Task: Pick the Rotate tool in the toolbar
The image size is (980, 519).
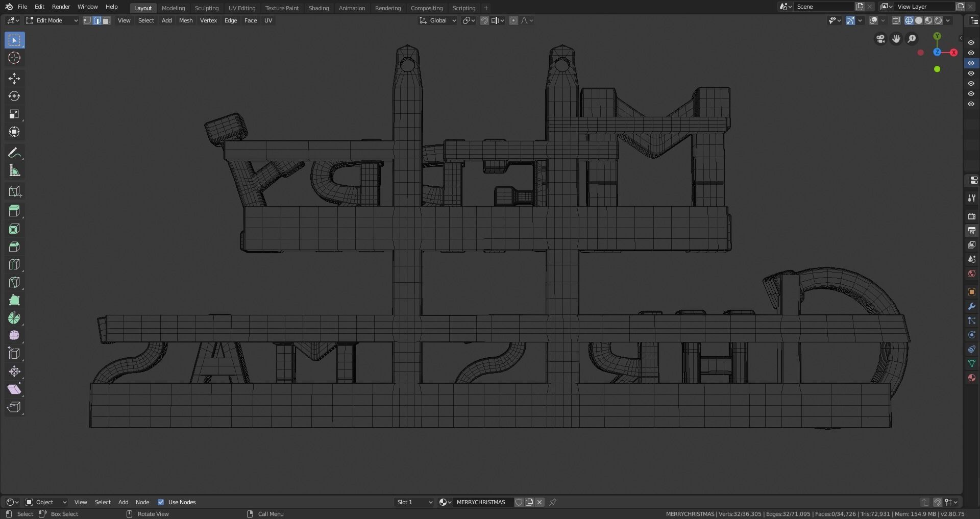Action: pos(14,96)
